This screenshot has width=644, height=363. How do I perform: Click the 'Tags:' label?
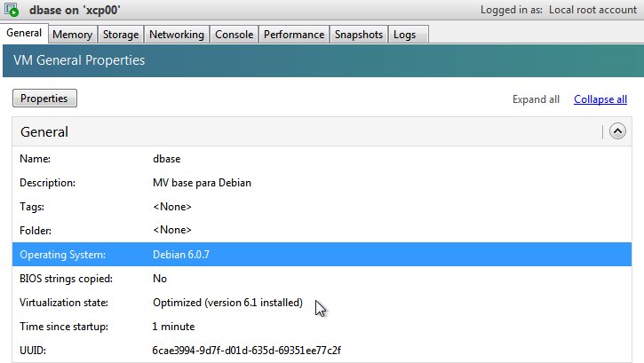point(32,206)
